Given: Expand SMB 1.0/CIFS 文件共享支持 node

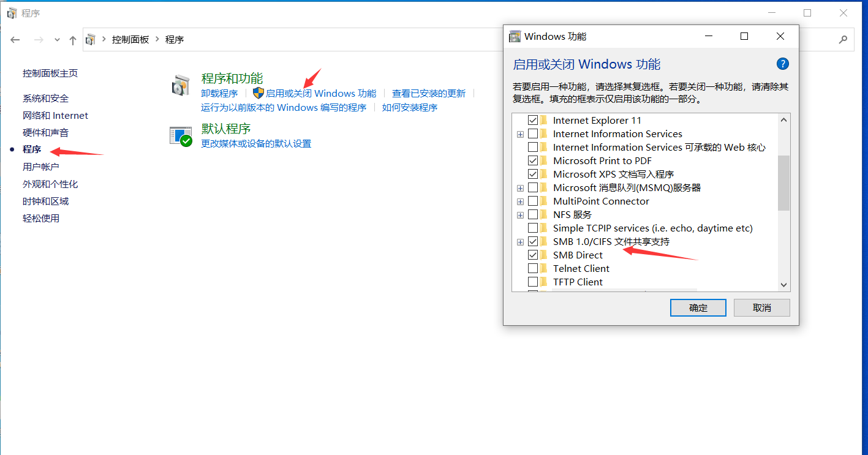Looking at the screenshot, I should pyautogui.click(x=520, y=242).
